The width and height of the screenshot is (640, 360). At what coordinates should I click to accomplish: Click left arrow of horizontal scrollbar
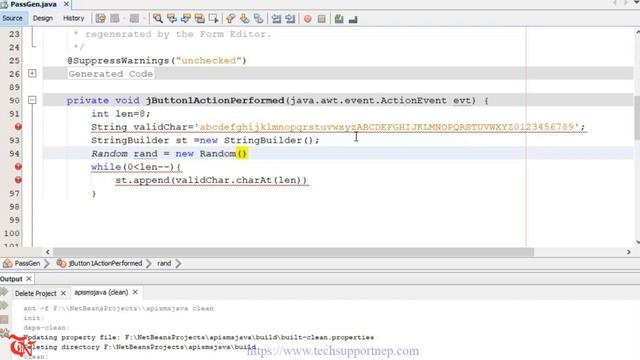(x=48, y=252)
